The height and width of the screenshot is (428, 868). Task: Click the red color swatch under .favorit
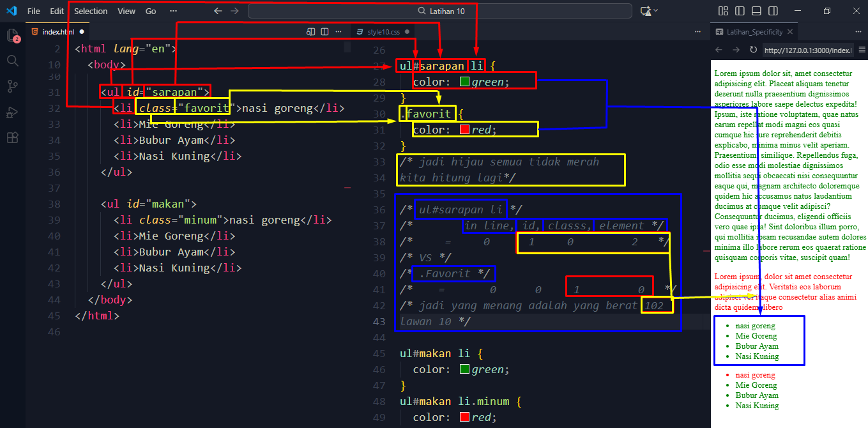click(464, 130)
